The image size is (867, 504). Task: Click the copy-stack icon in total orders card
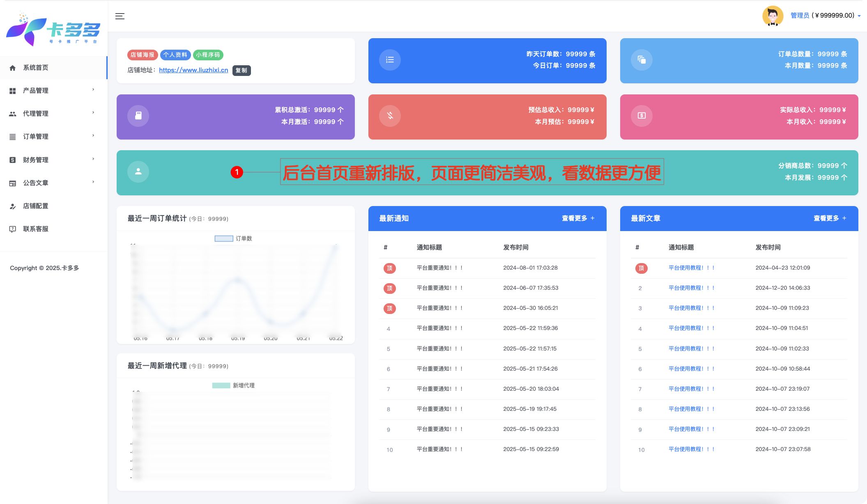pos(642,60)
